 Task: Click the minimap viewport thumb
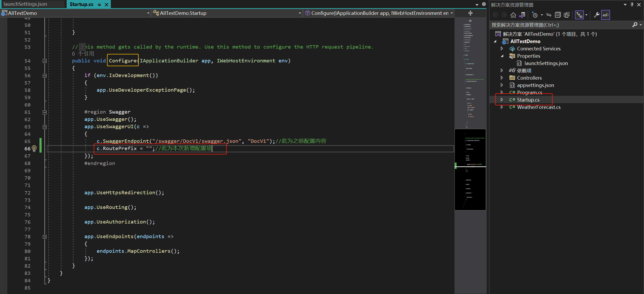470,169
